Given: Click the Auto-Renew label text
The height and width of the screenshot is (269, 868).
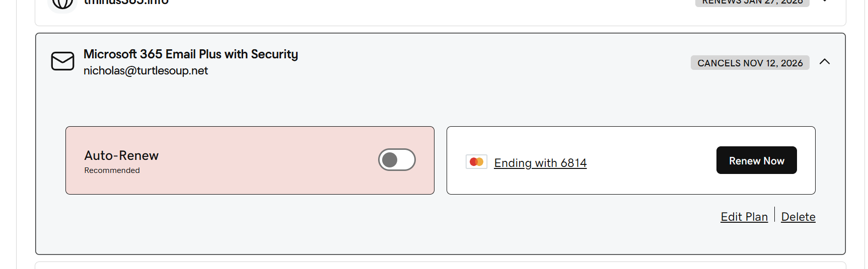Looking at the screenshot, I should (121, 155).
